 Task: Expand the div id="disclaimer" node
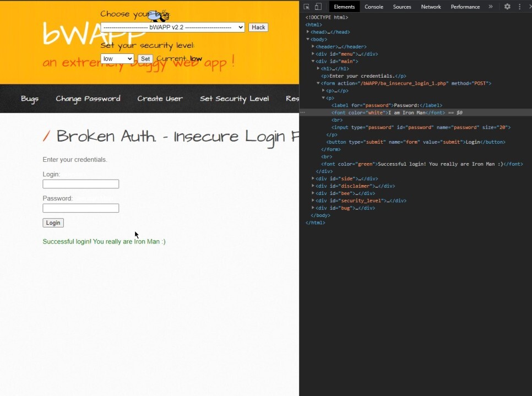coord(313,186)
